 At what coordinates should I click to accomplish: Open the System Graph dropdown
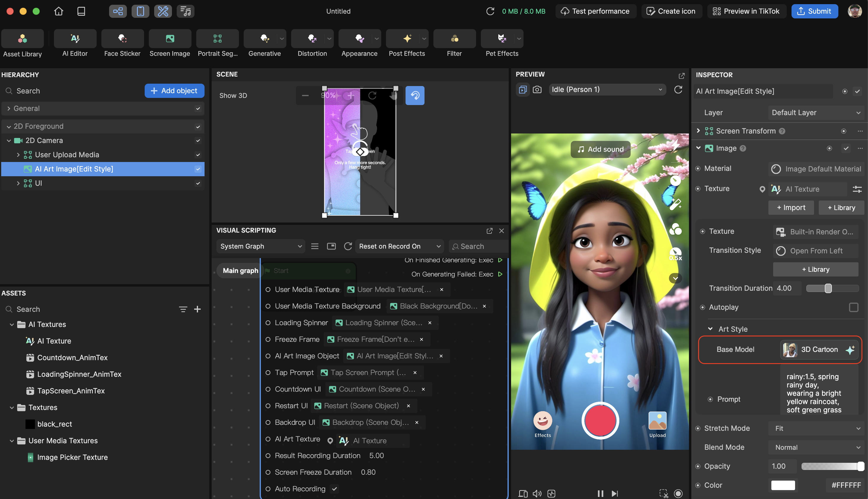[261, 247]
